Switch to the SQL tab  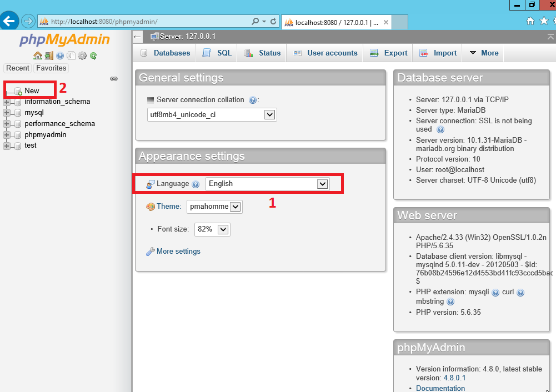point(216,53)
